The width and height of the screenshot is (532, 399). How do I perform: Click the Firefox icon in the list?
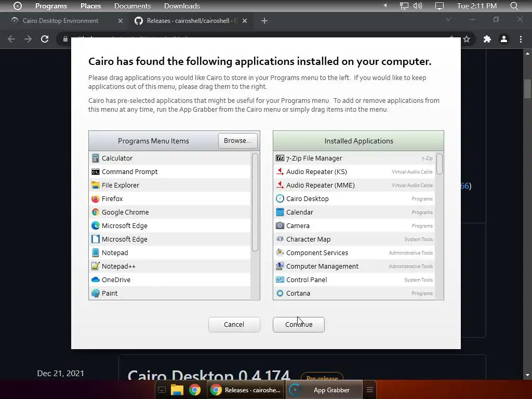(x=96, y=199)
